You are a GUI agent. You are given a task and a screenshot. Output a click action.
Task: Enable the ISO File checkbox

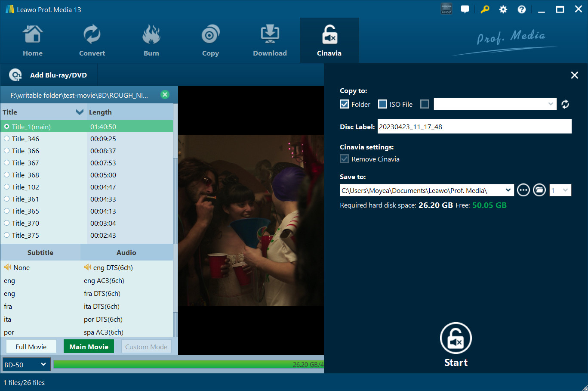coord(382,104)
